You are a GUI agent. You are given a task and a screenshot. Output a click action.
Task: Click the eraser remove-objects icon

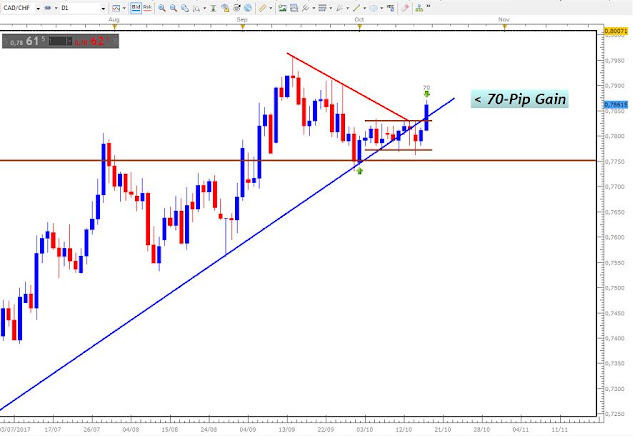pyautogui.click(x=405, y=8)
